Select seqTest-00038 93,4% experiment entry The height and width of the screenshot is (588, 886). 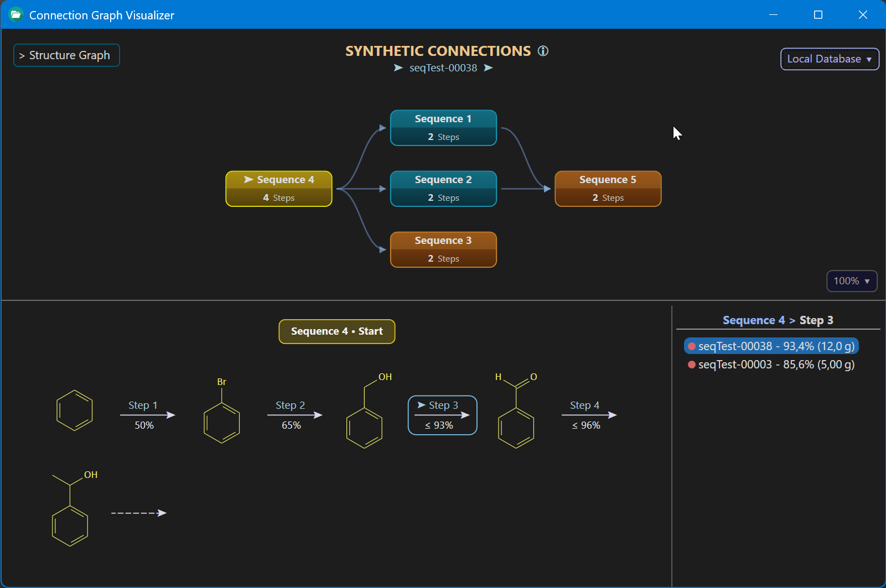(x=771, y=346)
